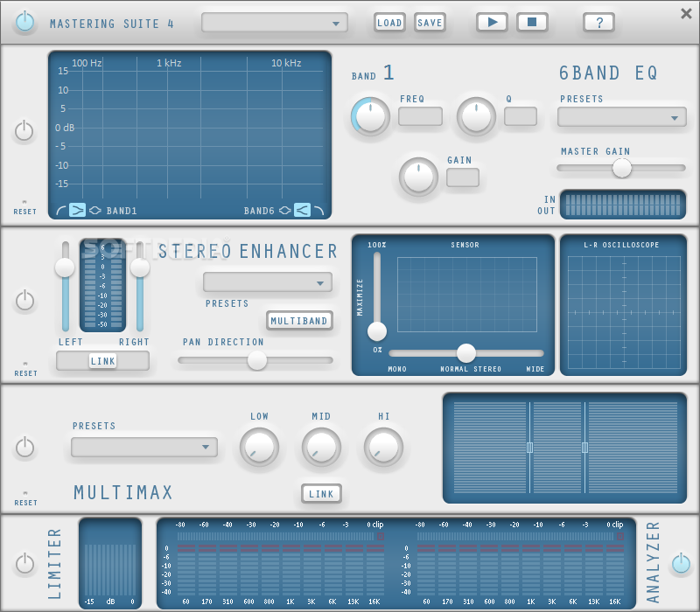Toggle the LINK switch under Left/Right sliders

[102, 360]
